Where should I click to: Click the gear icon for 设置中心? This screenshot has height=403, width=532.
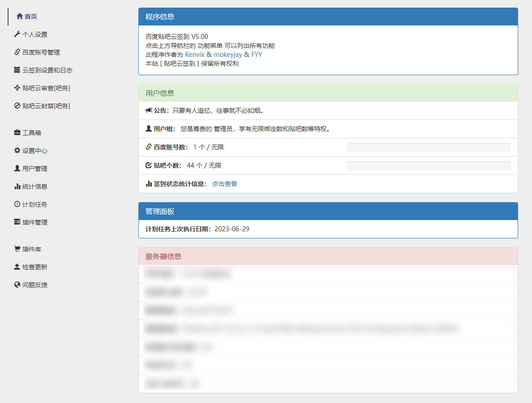(17, 150)
